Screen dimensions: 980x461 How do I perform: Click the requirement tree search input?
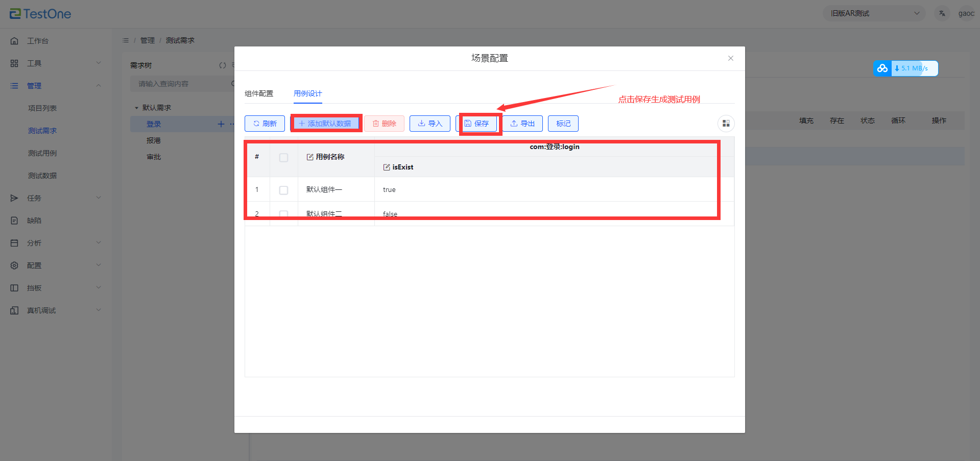pos(181,84)
